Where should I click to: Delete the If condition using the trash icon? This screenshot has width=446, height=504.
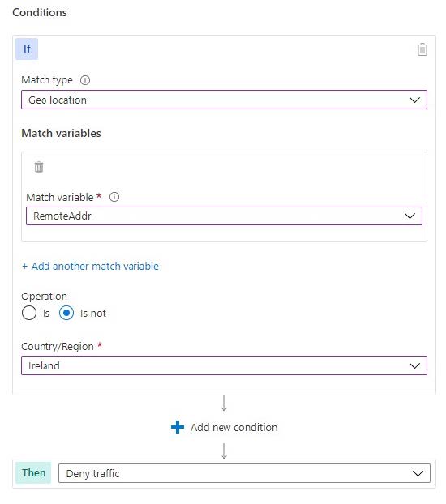click(422, 49)
